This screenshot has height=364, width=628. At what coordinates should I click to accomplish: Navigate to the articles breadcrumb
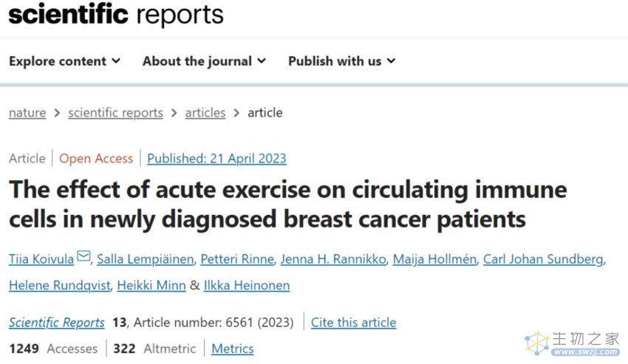[205, 113]
